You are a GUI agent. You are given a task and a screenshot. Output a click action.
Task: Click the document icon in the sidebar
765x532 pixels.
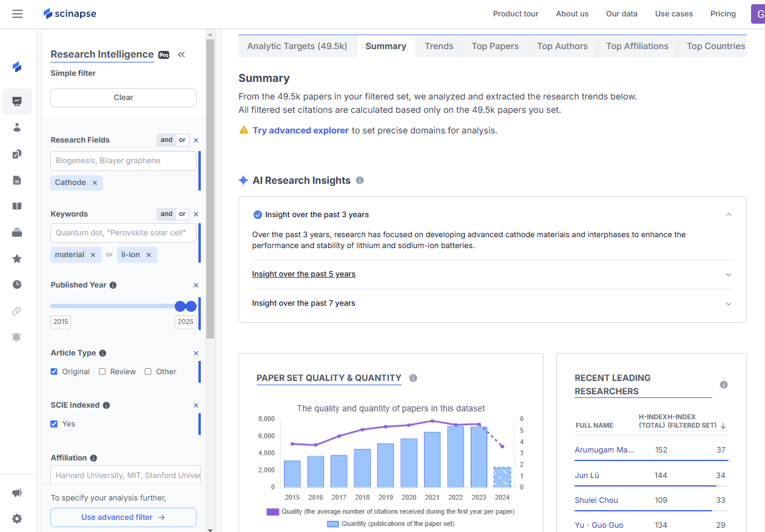tap(17, 180)
